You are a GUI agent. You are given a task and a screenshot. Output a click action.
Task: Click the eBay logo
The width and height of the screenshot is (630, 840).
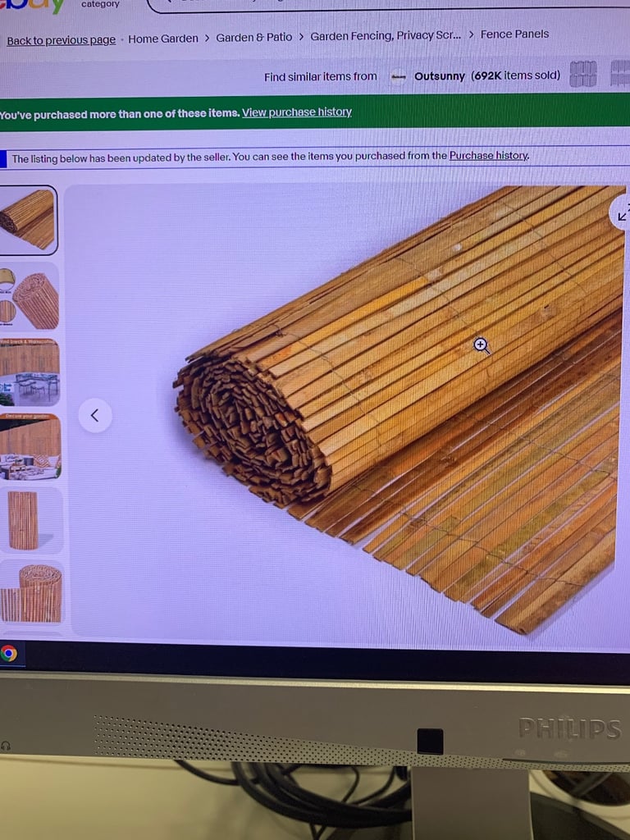pos(32,6)
